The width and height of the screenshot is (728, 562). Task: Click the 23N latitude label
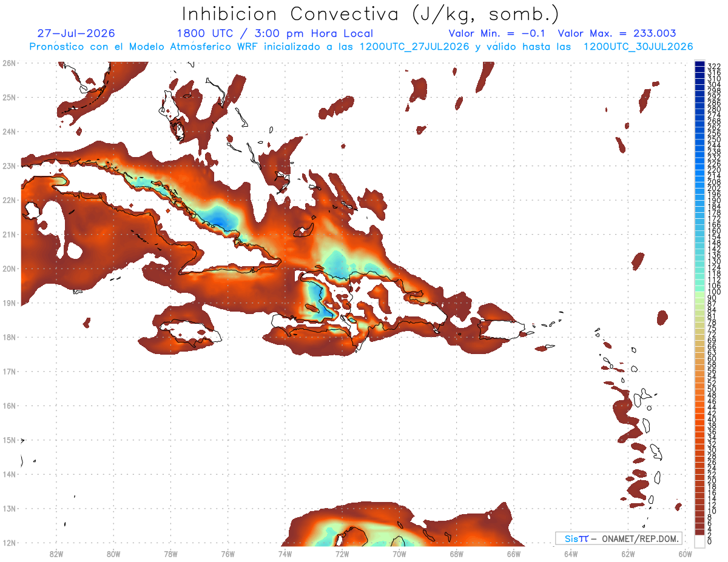click(8, 166)
